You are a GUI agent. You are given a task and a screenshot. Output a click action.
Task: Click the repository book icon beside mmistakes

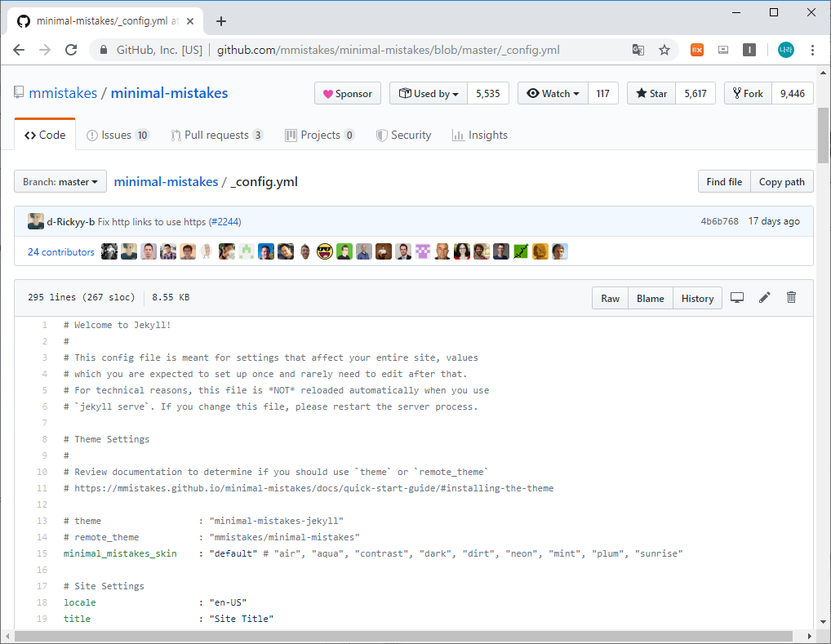[x=19, y=93]
